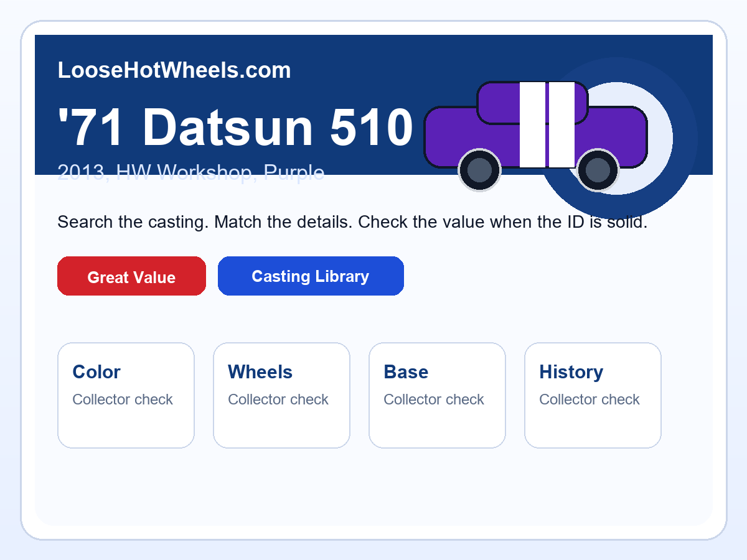Image resolution: width=747 pixels, height=560 pixels.
Task: Open the Wheels collector check card
Action: [281, 395]
